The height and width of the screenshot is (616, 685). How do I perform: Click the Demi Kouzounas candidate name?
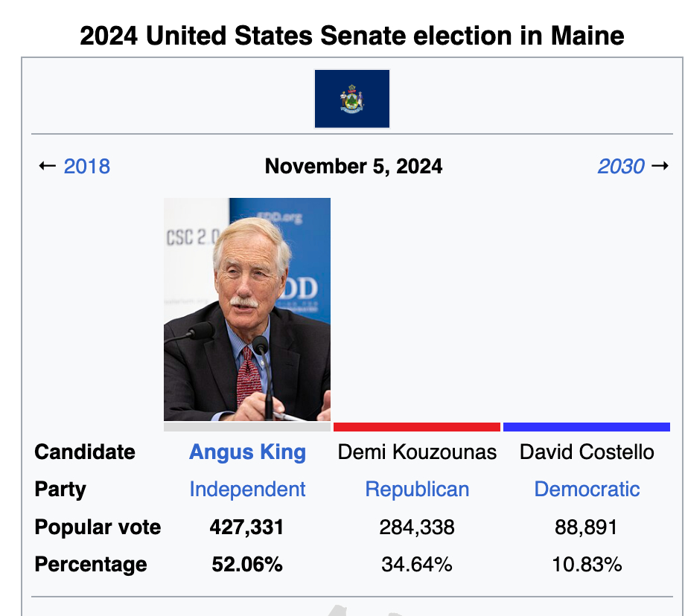[417, 452]
